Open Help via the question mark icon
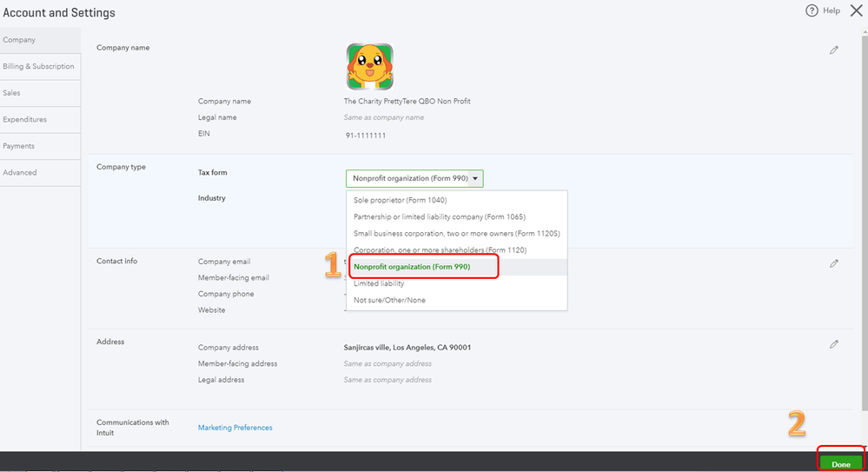This screenshot has width=868, height=472. 812,10
